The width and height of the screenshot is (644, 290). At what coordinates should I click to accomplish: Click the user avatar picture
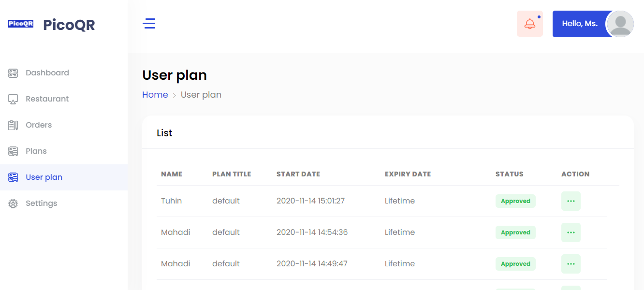pyautogui.click(x=620, y=24)
